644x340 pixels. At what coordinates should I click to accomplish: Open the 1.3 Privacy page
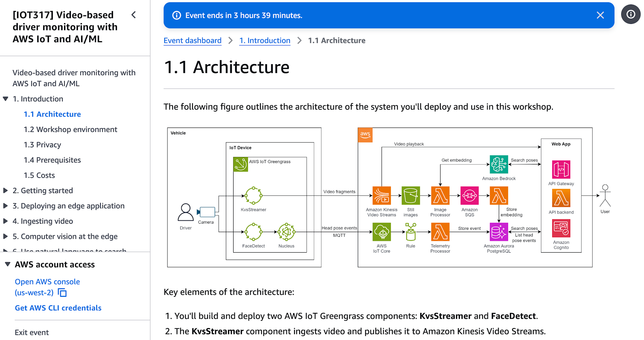[42, 145]
